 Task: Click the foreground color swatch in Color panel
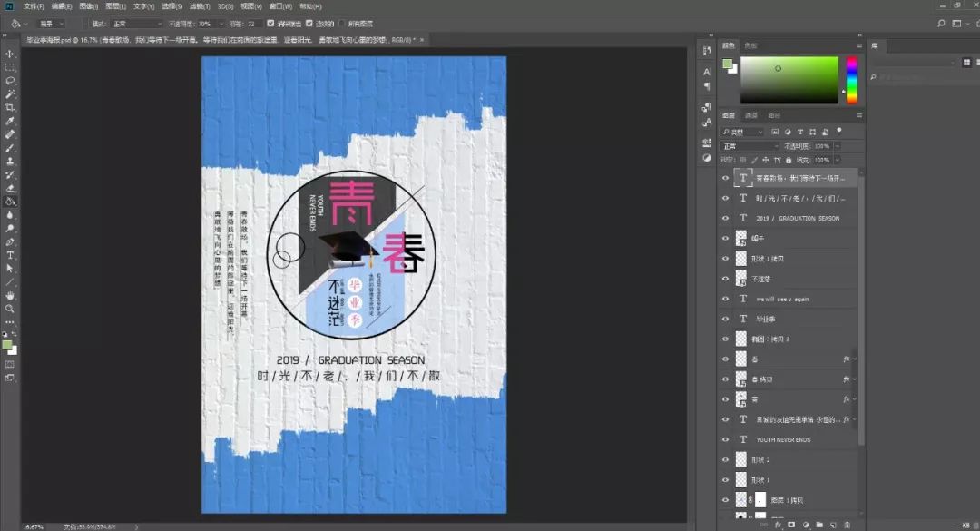click(727, 64)
